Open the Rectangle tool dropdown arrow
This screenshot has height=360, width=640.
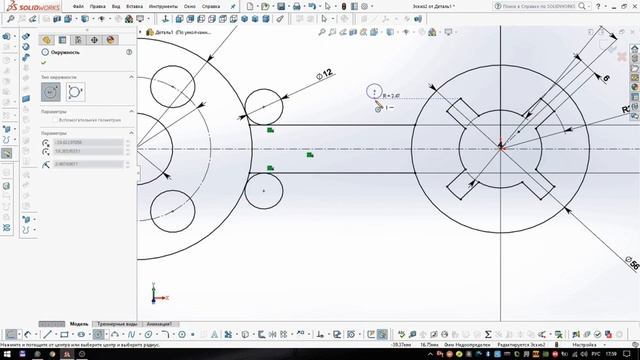[x=72, y=335]
